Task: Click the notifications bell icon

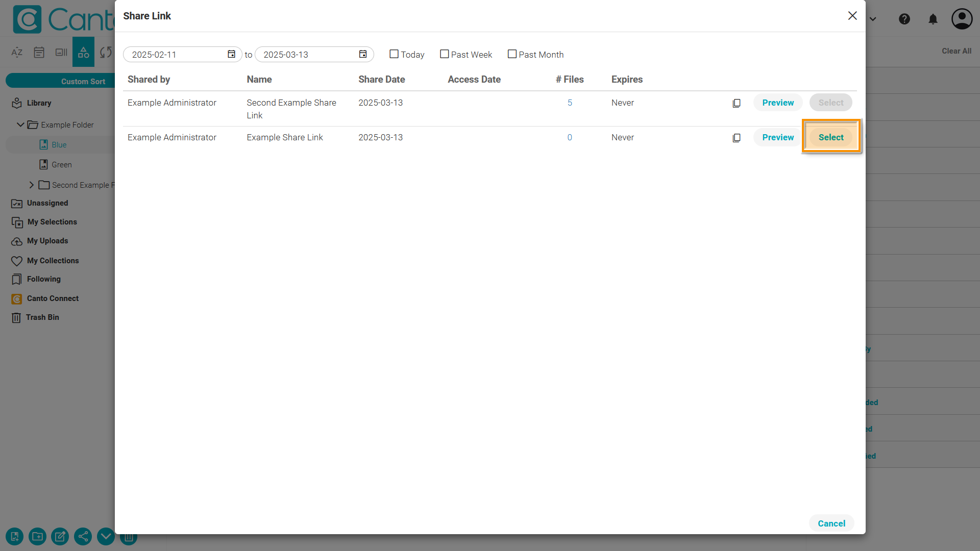Action: point(933,19)
